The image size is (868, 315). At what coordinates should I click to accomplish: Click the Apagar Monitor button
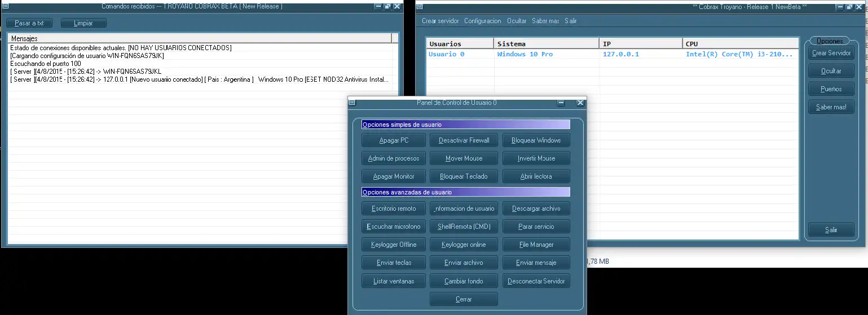394,176
